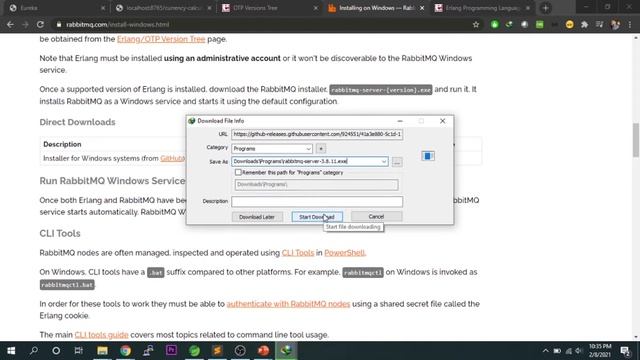Open Cortana circle on the taskbar

click(x=56, y=351)
